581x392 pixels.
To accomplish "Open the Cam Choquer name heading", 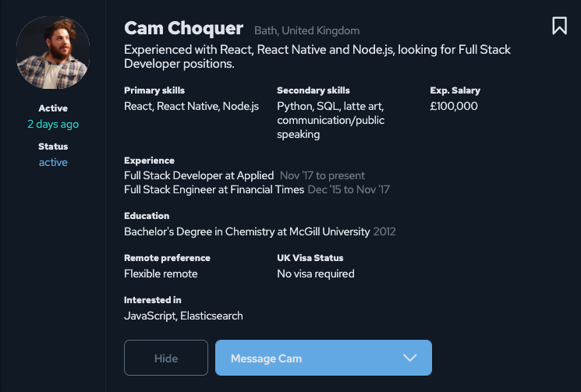I will 184,28.
